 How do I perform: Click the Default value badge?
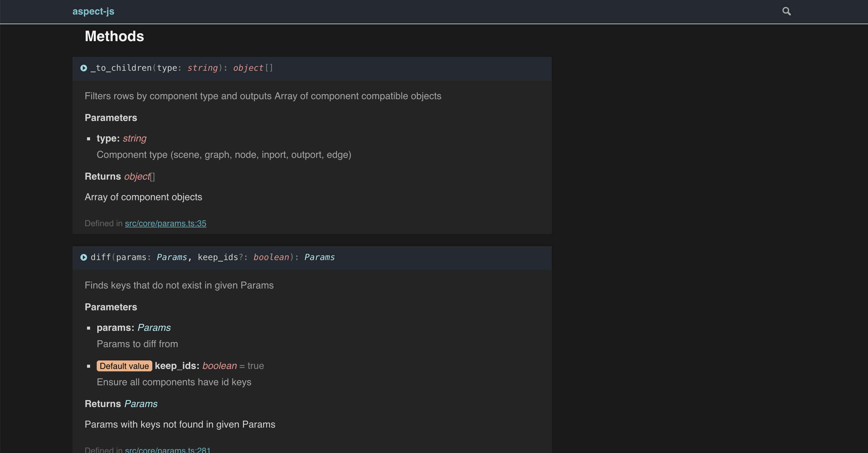click(124, 366)
